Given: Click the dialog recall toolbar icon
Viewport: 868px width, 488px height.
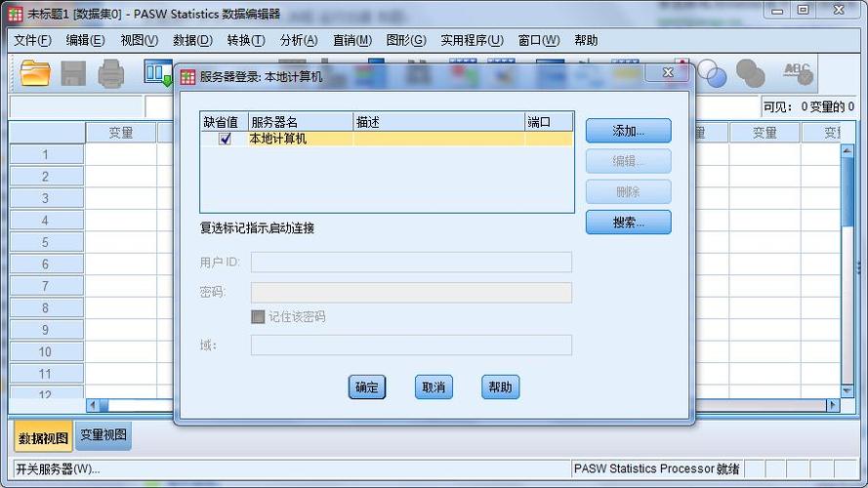Looking at the screenshot, I should 156,72.
